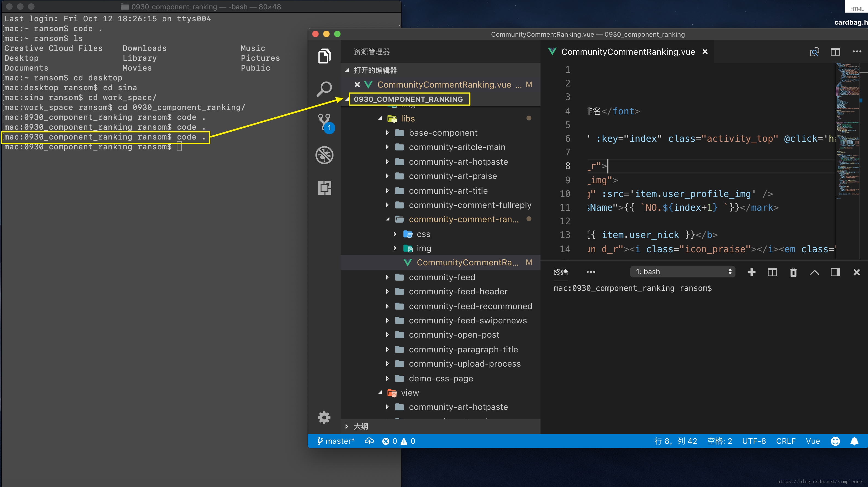
Task: Maximize the terminal panel with up chevron
Action: point(814,272)
